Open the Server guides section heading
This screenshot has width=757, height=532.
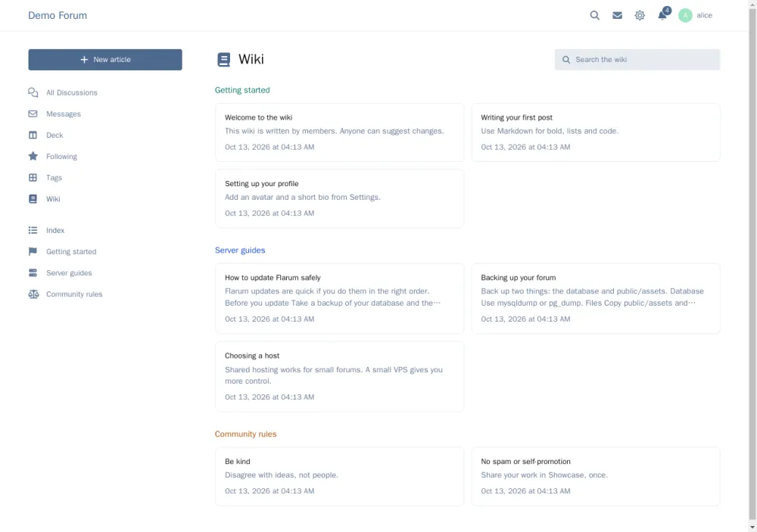240,250
